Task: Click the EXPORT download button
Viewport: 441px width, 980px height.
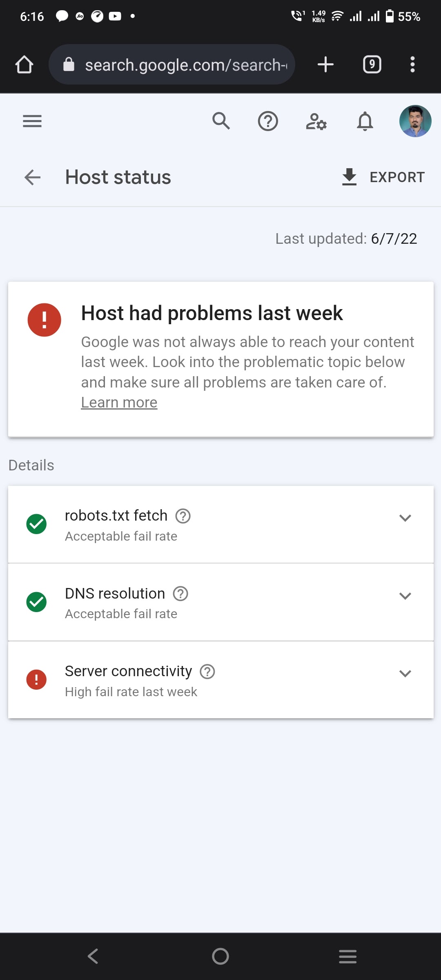Action: pyautogui.click(x=383, y=177)
